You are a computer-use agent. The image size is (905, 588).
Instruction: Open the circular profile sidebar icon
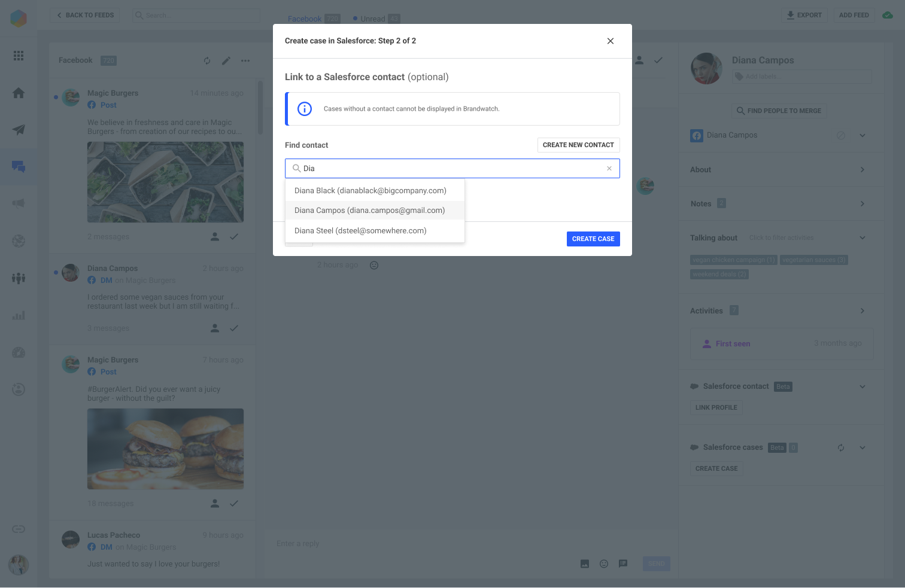pyautogui.click(x=19, y=389)
